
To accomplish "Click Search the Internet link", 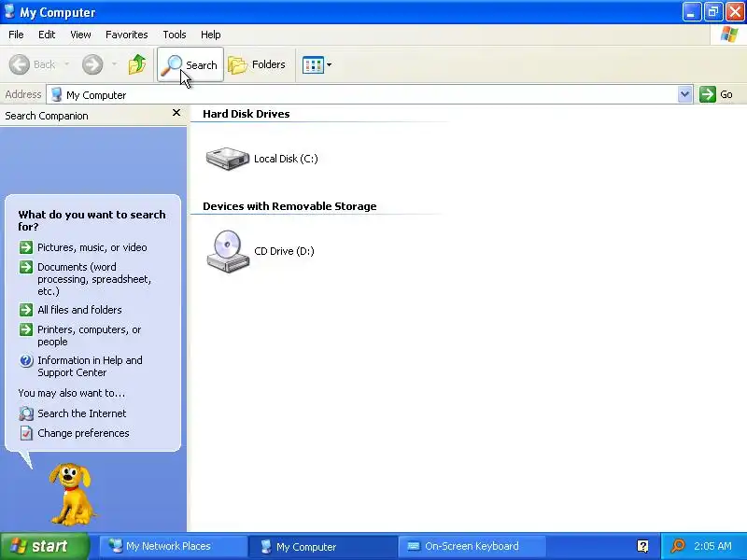I will point(82,413).
